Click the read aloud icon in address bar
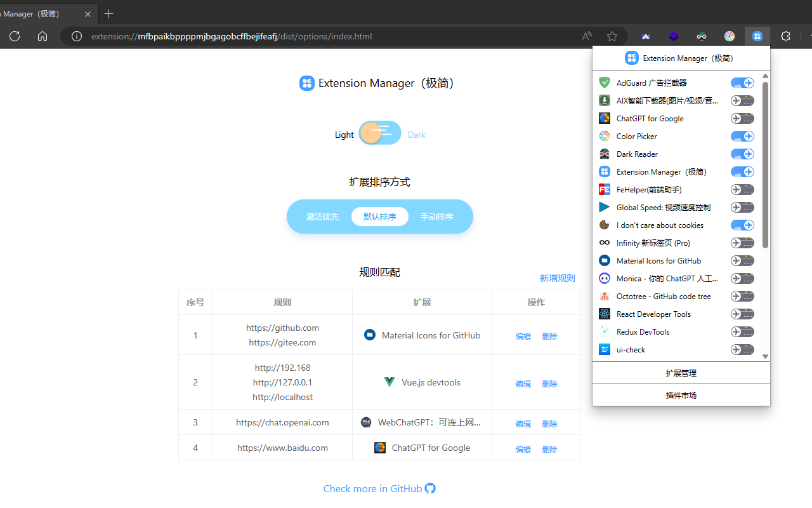The width and height of the screenshot is (812, 508). (x=587, y=36)
